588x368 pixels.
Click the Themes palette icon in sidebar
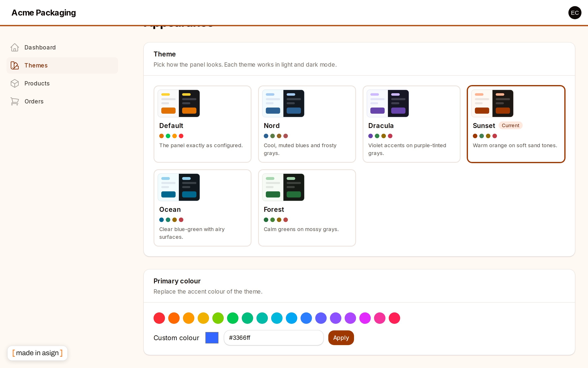click(14, 65)
